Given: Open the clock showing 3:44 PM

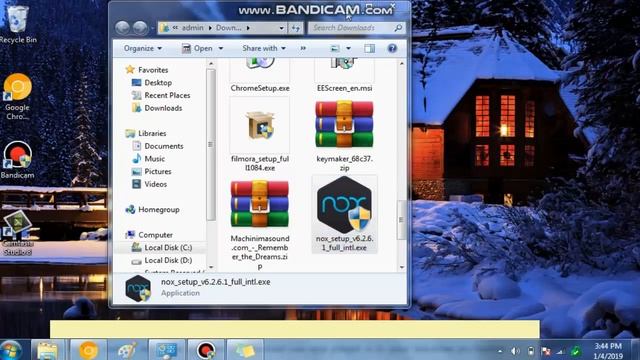Looking at the screenshot, I should (608, 351).
